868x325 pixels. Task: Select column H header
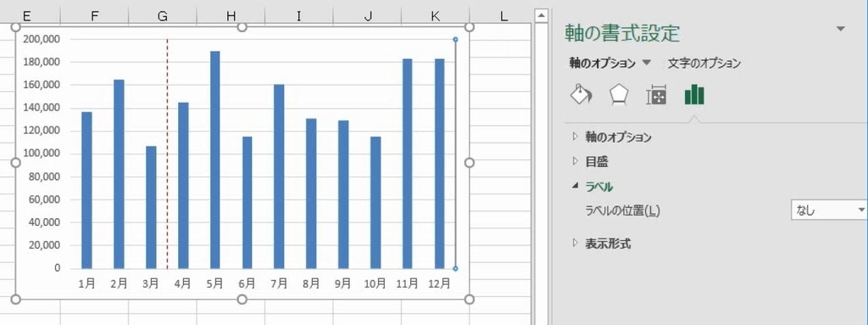click(231, 16)
